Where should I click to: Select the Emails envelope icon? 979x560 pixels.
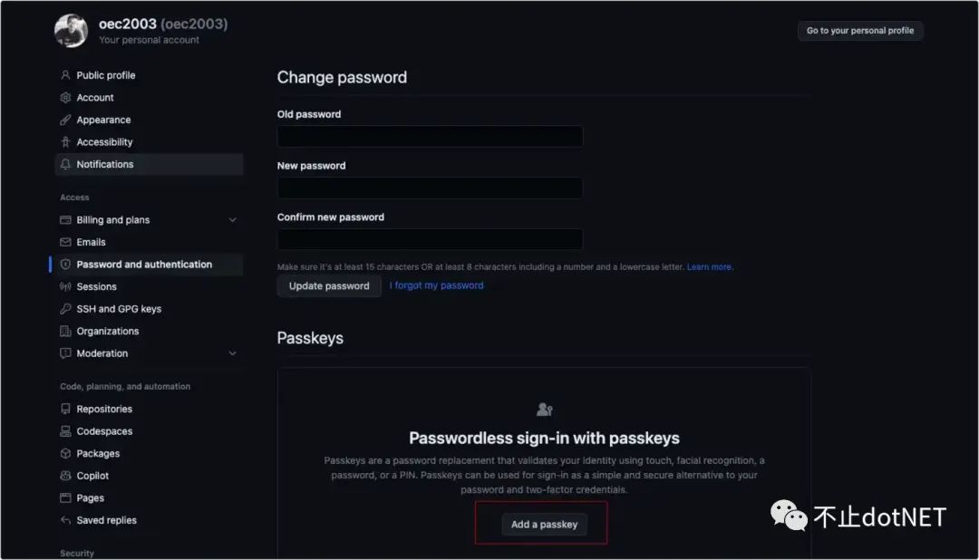[64, 242]
